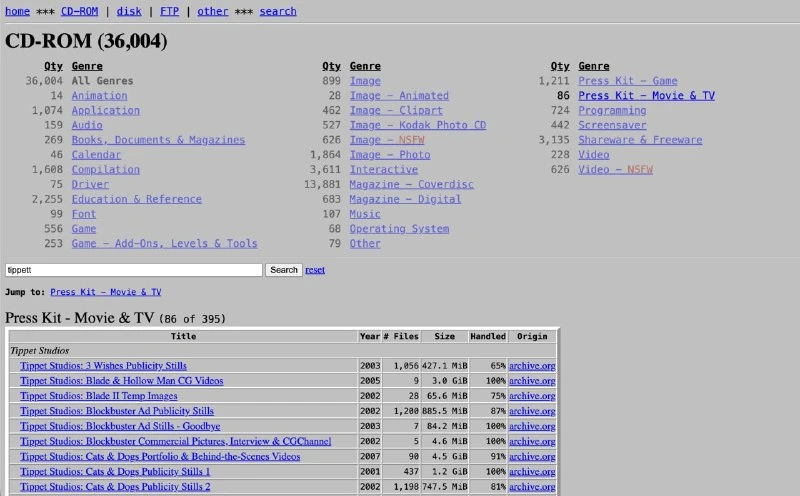Open Image - Clipart genre
Screen dimensions: 800x496
click(x=396, y=110)
